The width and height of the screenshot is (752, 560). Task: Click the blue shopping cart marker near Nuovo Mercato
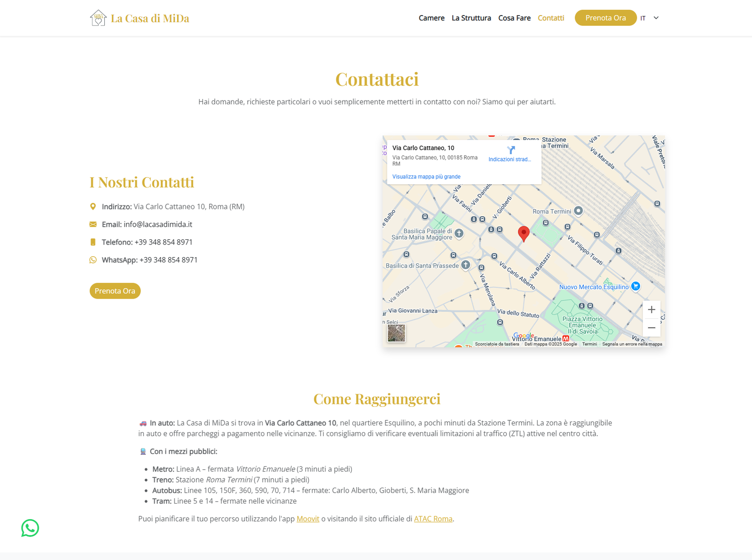635,286
